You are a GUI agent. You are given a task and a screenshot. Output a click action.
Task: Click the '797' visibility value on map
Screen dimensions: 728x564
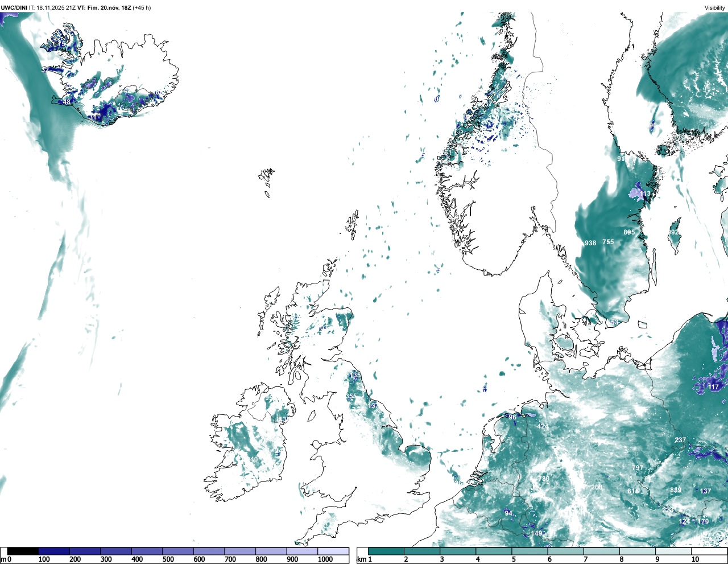(x=638, y=468)
